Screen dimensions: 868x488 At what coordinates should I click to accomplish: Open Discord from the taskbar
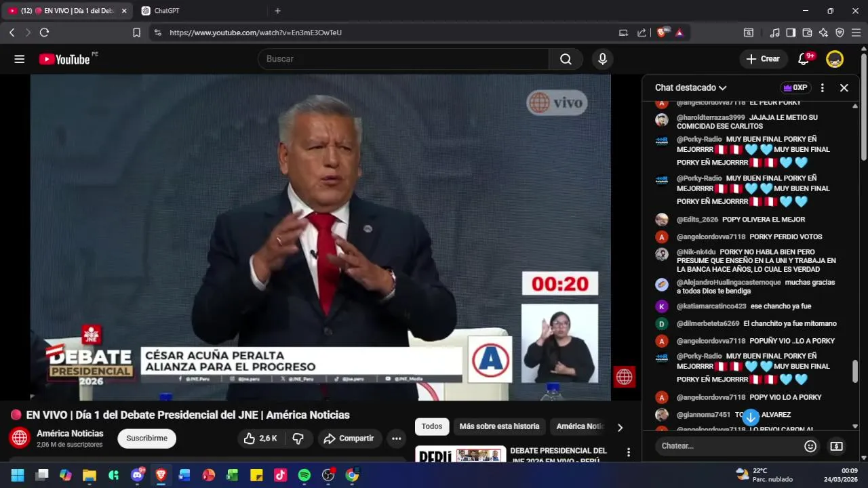(137, 475)
